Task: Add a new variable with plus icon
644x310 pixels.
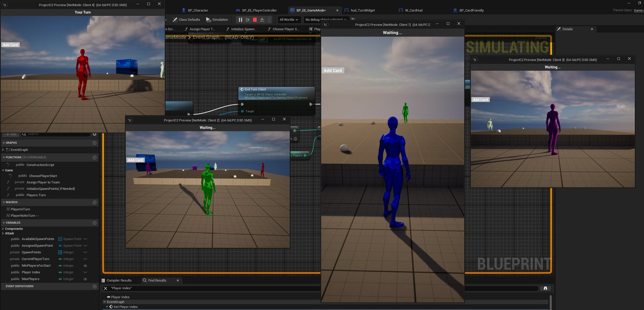Action: tap(94, 223)
